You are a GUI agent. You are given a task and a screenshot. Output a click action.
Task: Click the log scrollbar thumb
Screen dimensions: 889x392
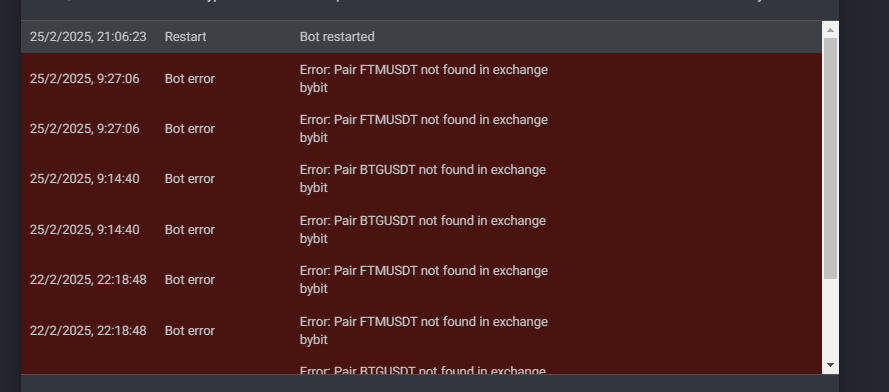[x=830, y=158]
